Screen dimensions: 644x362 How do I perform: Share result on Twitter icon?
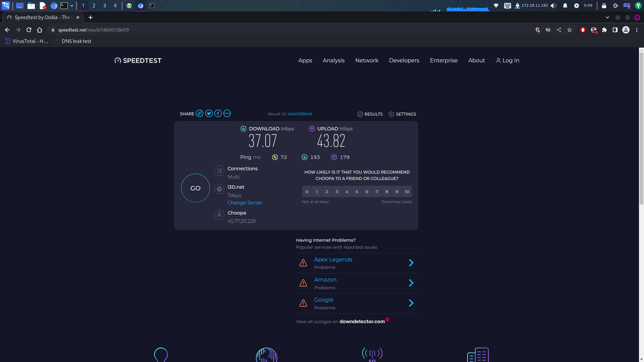209,113
